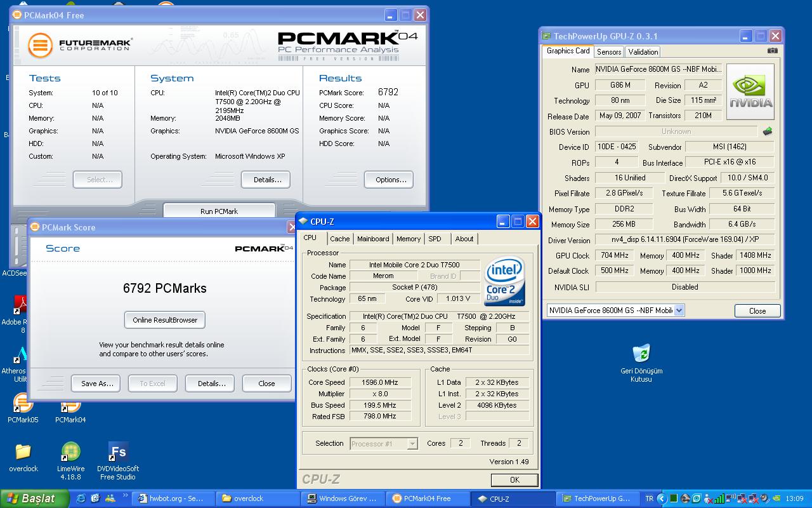Click OK in the CPU-Z window
This screenshot has width=812, height=508.
(x=514, y=479)
